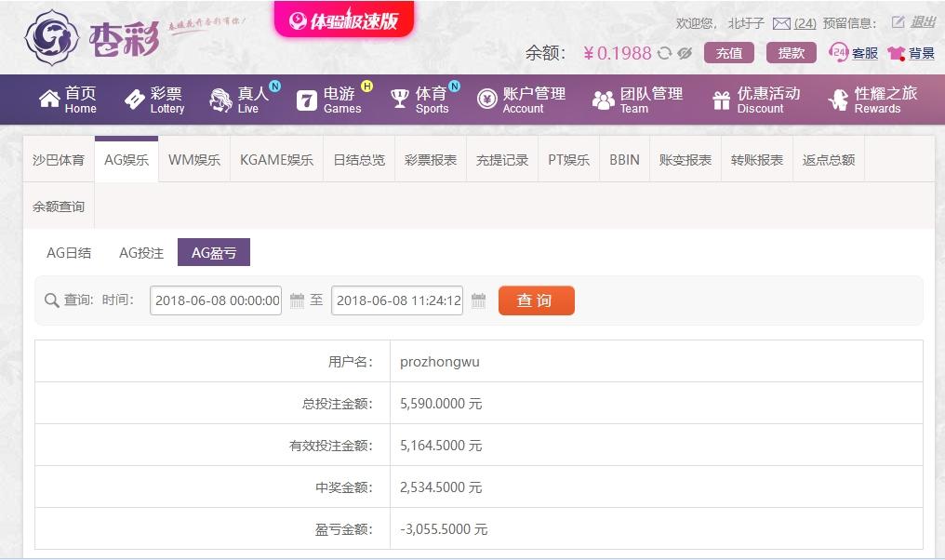Open 转账报表 tab
Image resolution: width=945 pixels, height=560 pixels.
point(757,160)
